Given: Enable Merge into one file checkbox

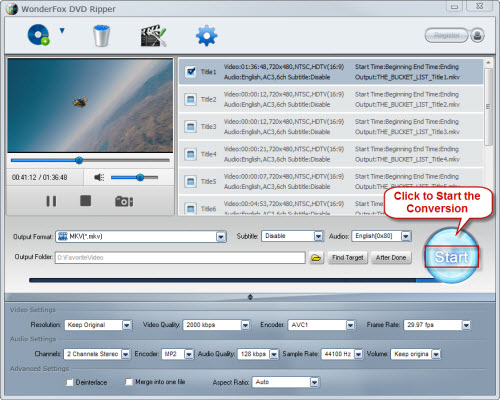Looking at the screenshot, I should pyautogui.click(x=129, y=382).
